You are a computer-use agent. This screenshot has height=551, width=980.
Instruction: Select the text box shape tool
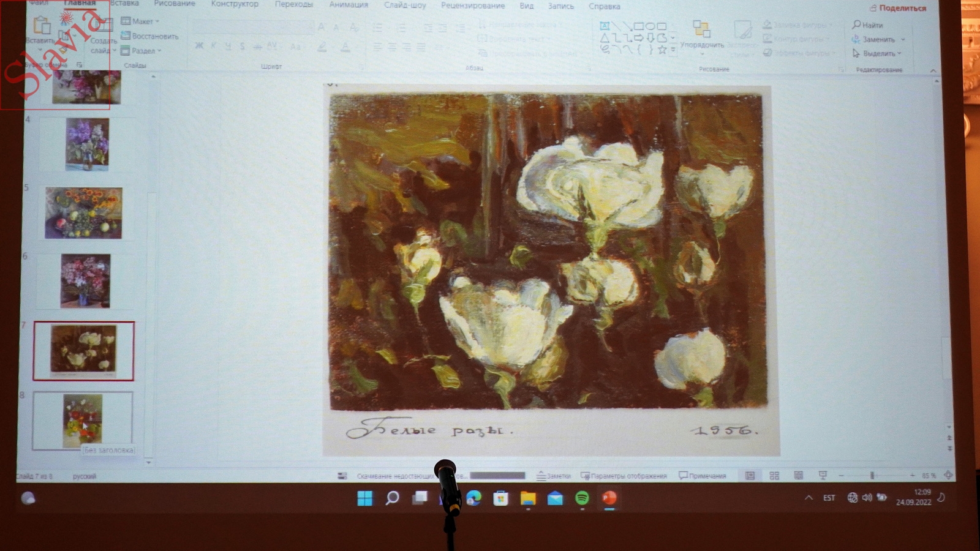click(x=605, y=26)
